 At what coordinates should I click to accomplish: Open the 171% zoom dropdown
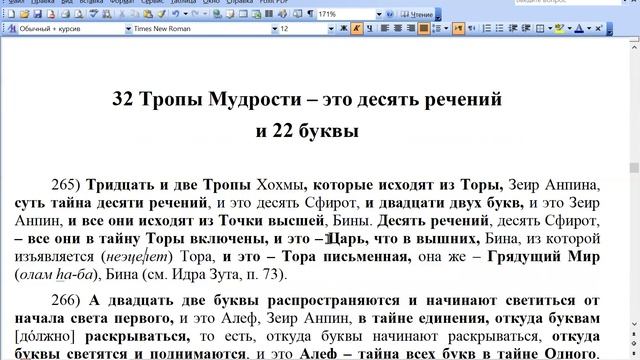(379, 14)
